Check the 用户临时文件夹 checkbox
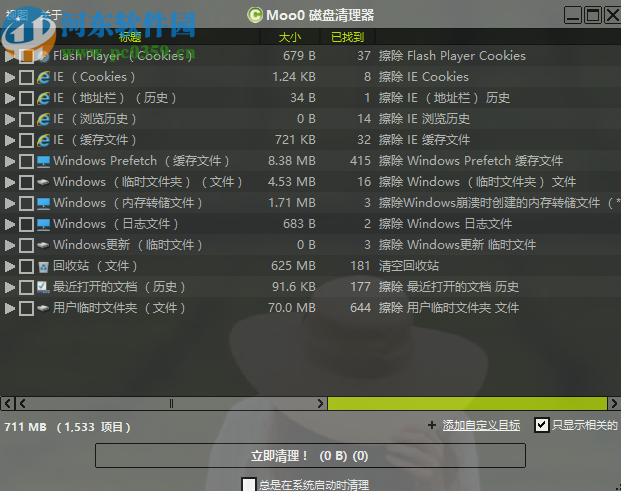 pos(26,308)
